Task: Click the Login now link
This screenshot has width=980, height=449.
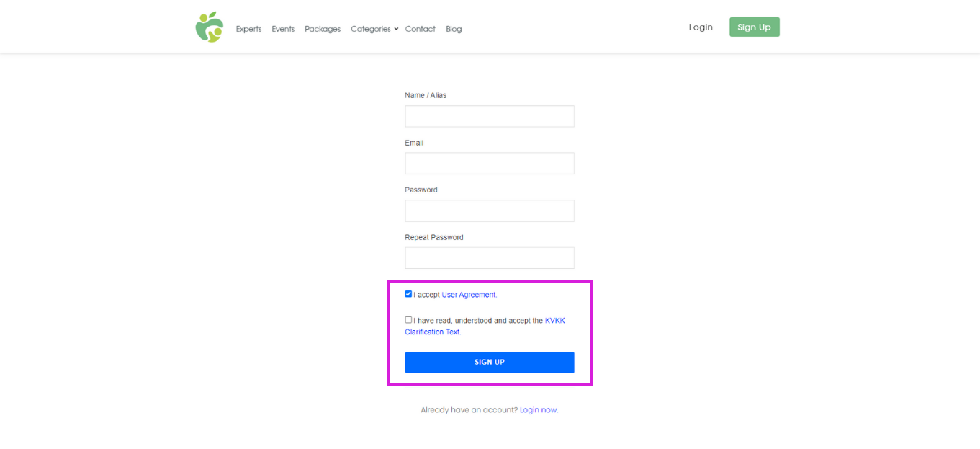Action: point(539,410)
